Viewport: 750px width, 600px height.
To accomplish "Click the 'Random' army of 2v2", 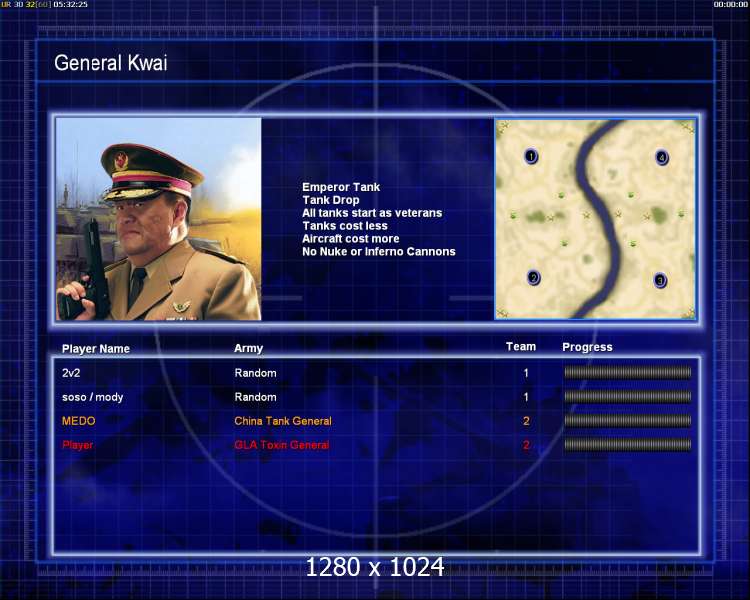I will [255, 373].
